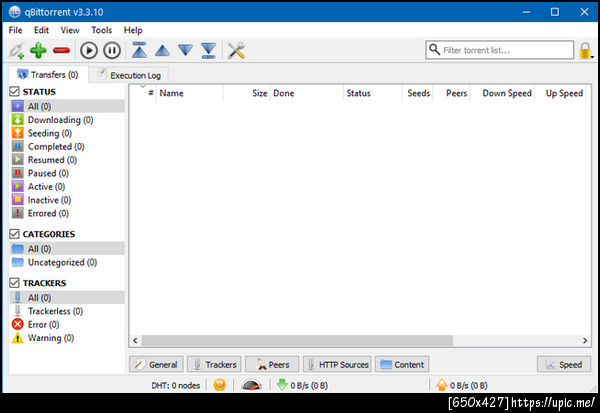Viewport: 600px width, 413px height.
Task: Select the Errored (0) filter
Action: point(67,214)
